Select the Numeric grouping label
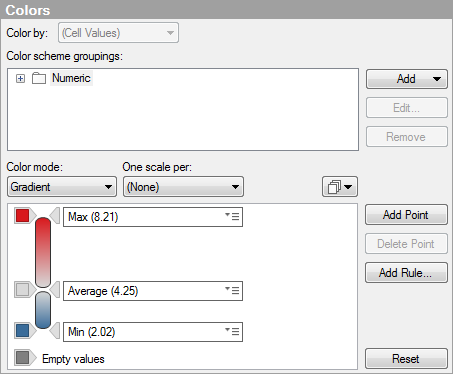This screenshot has height=374, width=453. tap(71, 78)
